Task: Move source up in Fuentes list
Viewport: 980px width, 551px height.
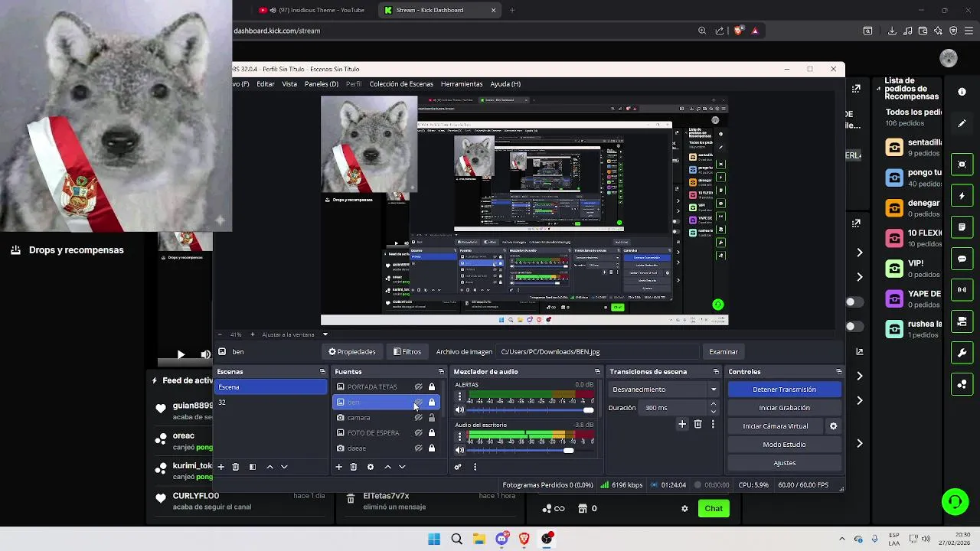Action: (x=387, y=467)
